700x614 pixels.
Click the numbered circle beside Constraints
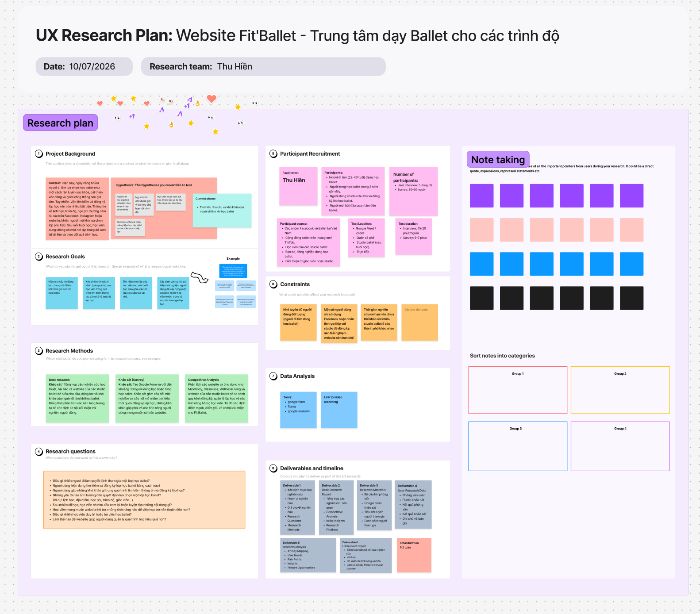tap(273, 284)
